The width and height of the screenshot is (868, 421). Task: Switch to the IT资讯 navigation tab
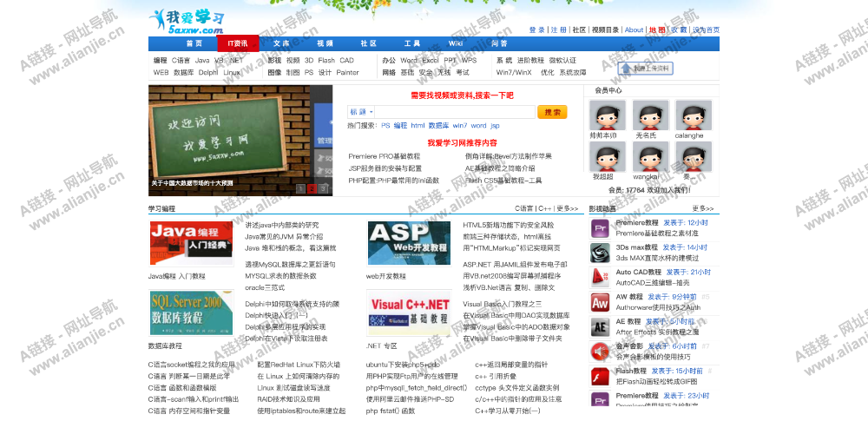tap(237, 43)
